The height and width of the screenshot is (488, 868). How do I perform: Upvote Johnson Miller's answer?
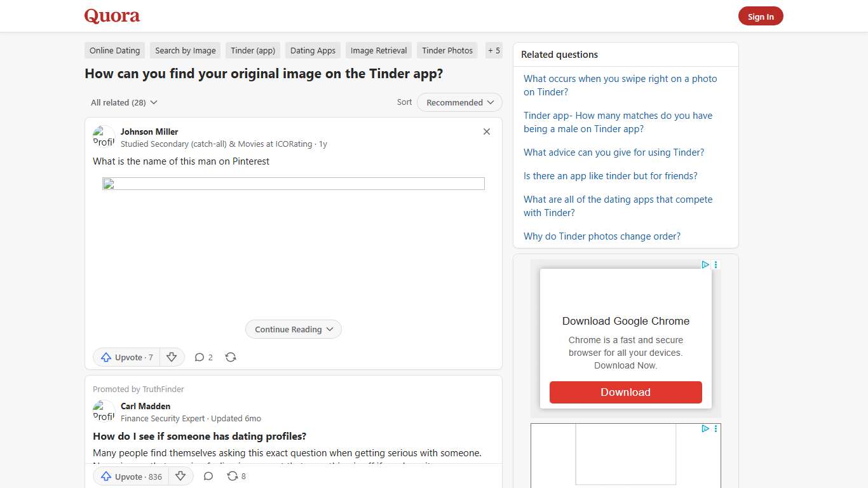(125, 357)
